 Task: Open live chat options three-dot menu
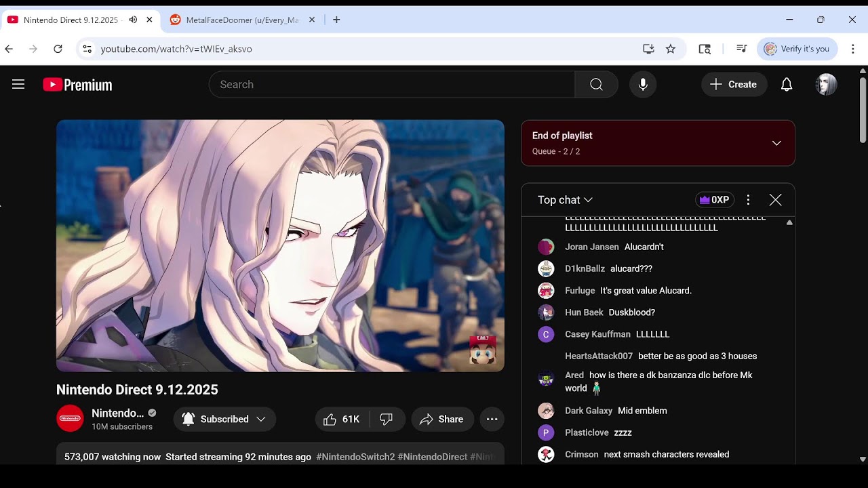[748, 200]
